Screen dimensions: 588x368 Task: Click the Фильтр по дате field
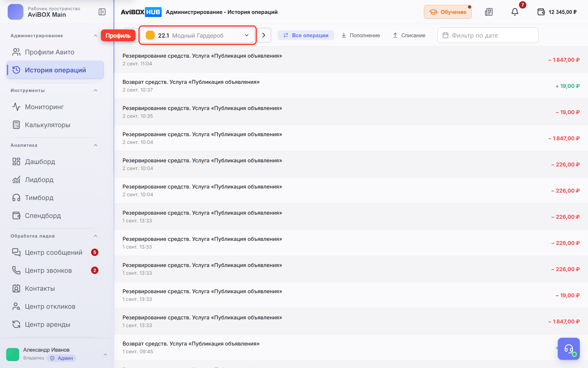488,35
